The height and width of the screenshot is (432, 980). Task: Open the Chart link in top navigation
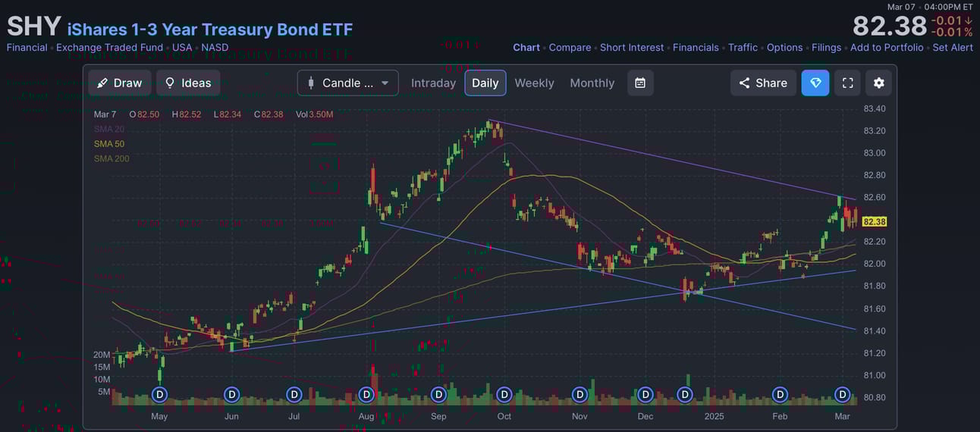click(526, 47)
